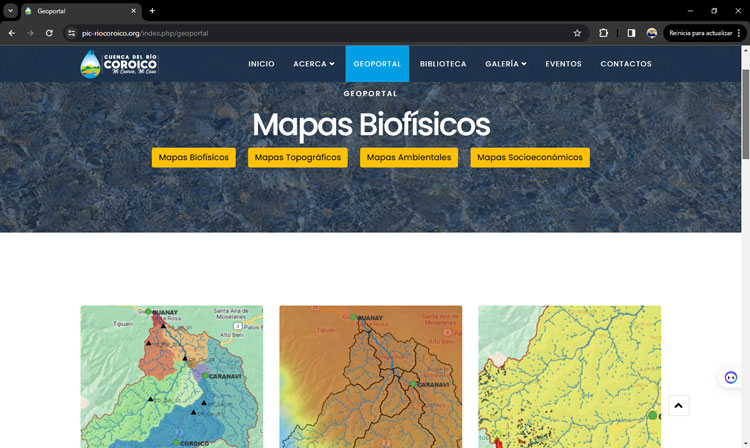Open the floating chatbot widget icon

[x=731, y=377]
